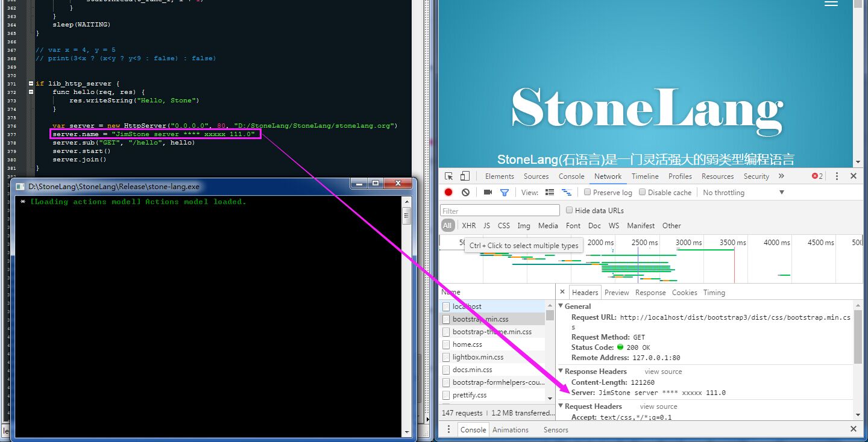The height and width of the screenshot is (442, 868).
Task: Filter requests by CSS type
Action: tap(503, 226)
